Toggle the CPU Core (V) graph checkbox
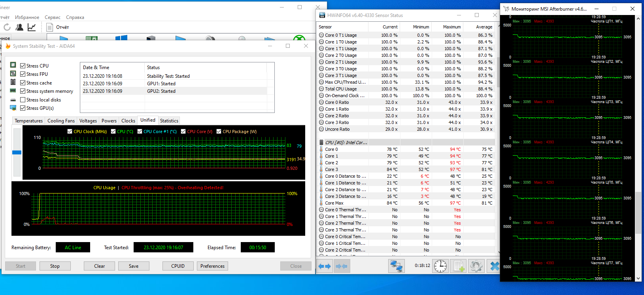 coord(183,132)
